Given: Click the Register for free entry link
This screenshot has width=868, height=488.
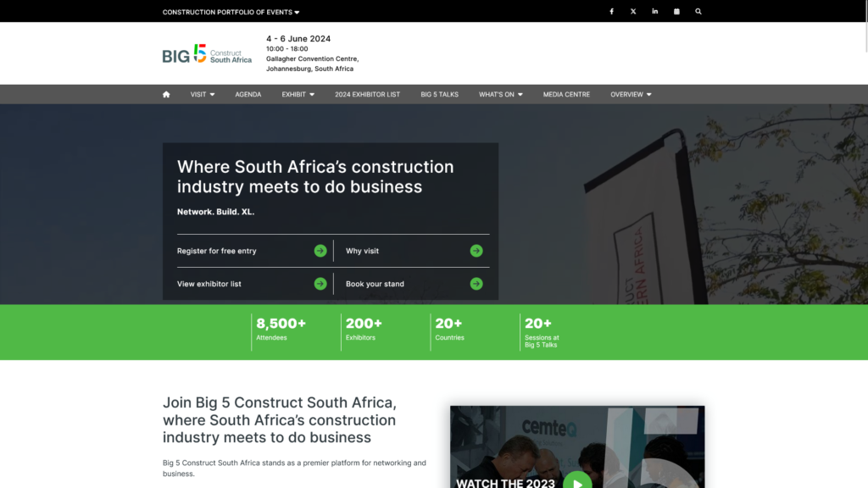Looking at the screenshot, I should [x=216, y=251].
